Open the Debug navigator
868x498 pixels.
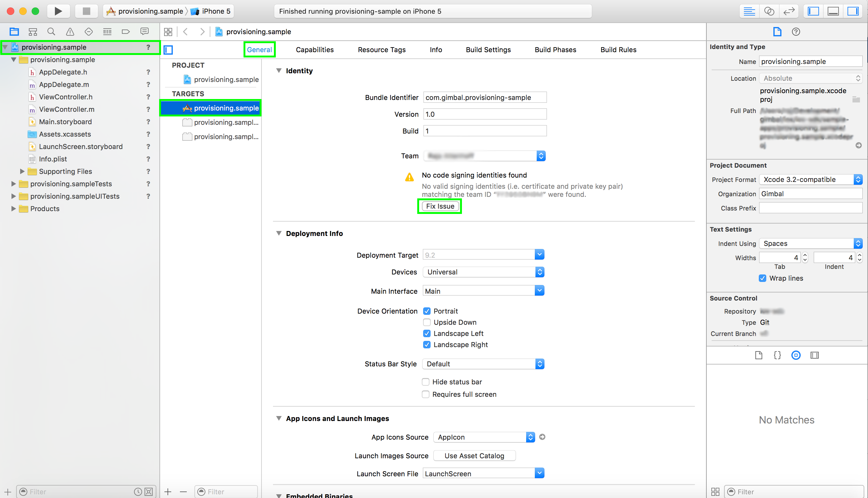(x=107, y=32)
